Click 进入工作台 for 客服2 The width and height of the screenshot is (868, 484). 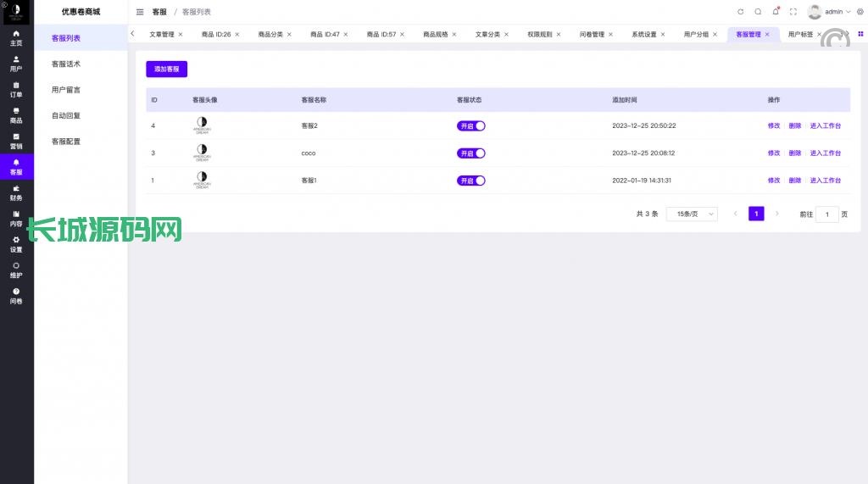point(826,125)
